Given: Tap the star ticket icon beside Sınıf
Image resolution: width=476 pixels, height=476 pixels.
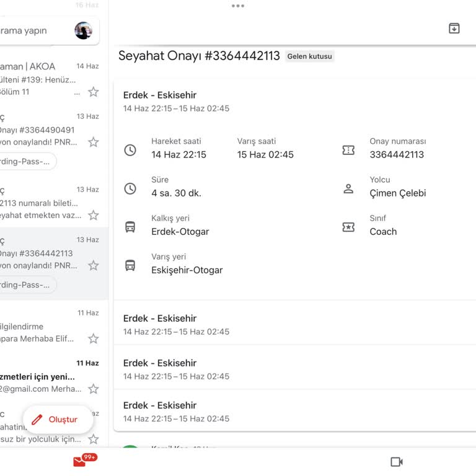Looking at the screenshot, I should click(348, 227).
